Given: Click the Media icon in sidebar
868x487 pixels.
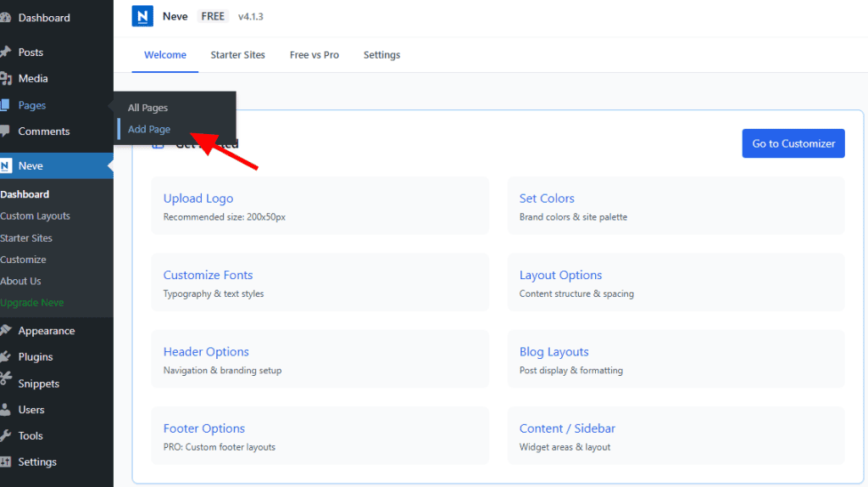Looking at the screenshot, I should (5, 79).
